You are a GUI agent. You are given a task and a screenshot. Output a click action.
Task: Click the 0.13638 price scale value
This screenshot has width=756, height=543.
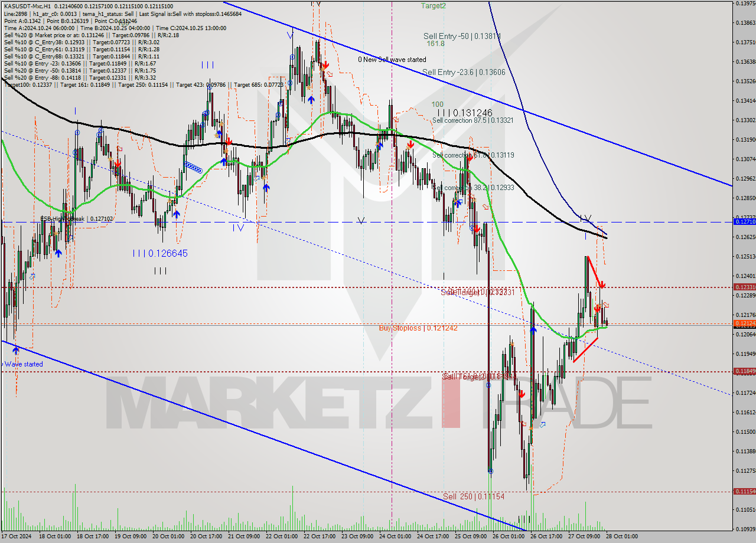click(745, 61)
